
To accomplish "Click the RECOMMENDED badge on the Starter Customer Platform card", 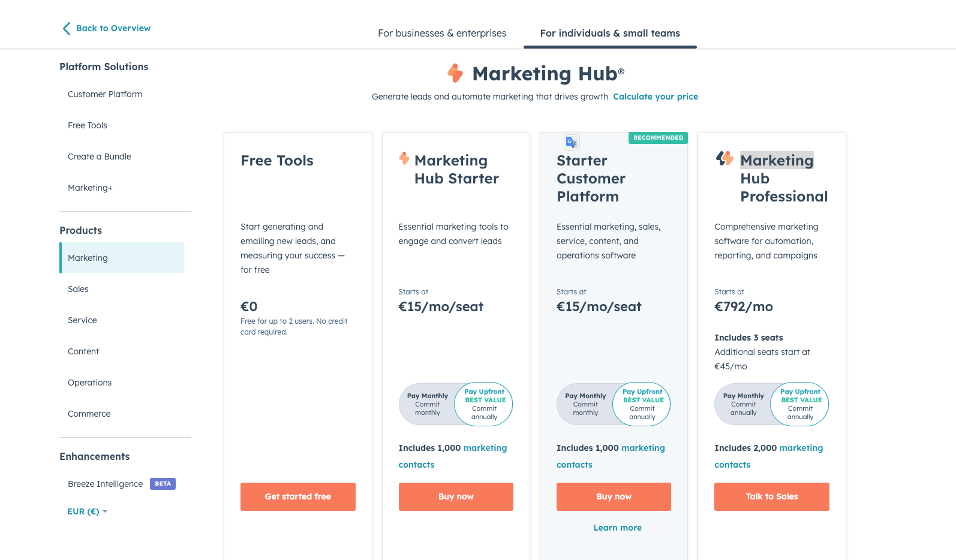I will [x=658, y=138].
